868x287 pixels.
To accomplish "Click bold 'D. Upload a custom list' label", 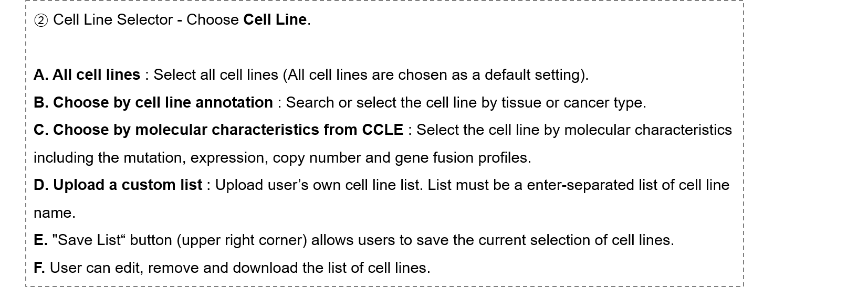I will (118, 185).
